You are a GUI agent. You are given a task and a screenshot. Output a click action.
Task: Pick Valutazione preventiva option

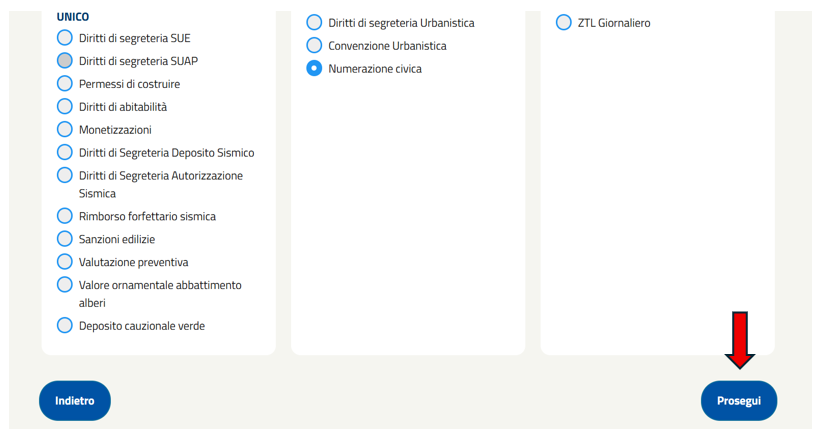(65, 262)
